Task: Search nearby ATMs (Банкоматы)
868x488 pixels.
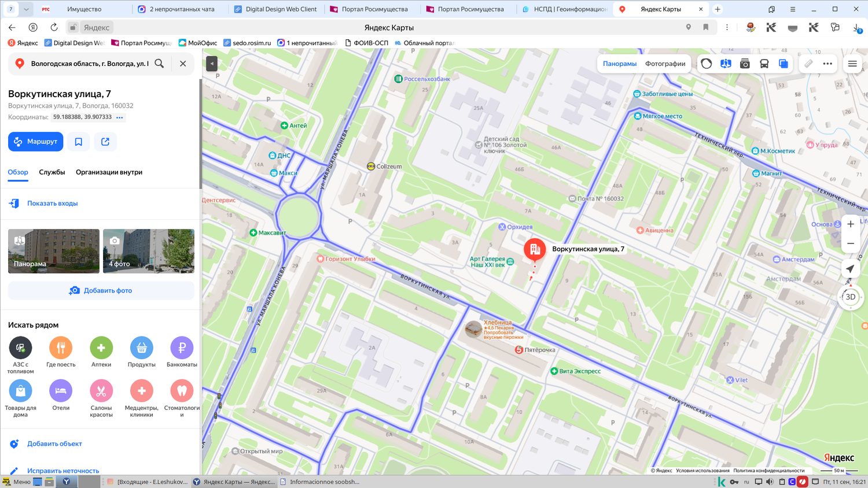Action: pyautogui.click(x=182, y=347)
